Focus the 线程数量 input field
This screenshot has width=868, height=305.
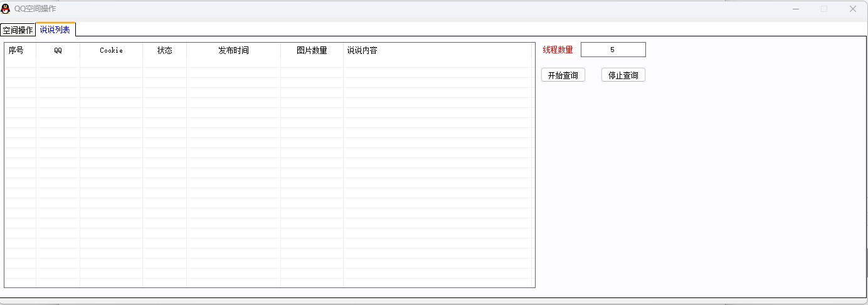[613, 50]
